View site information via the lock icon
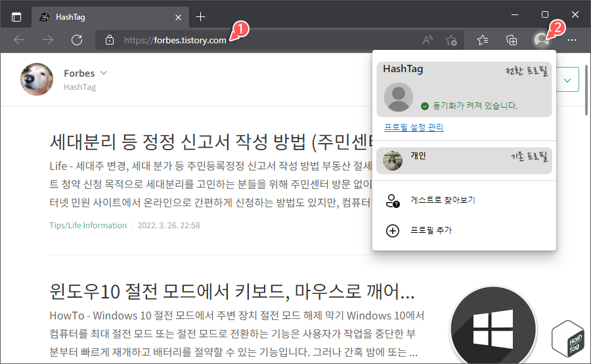 [x=109, y=40]
